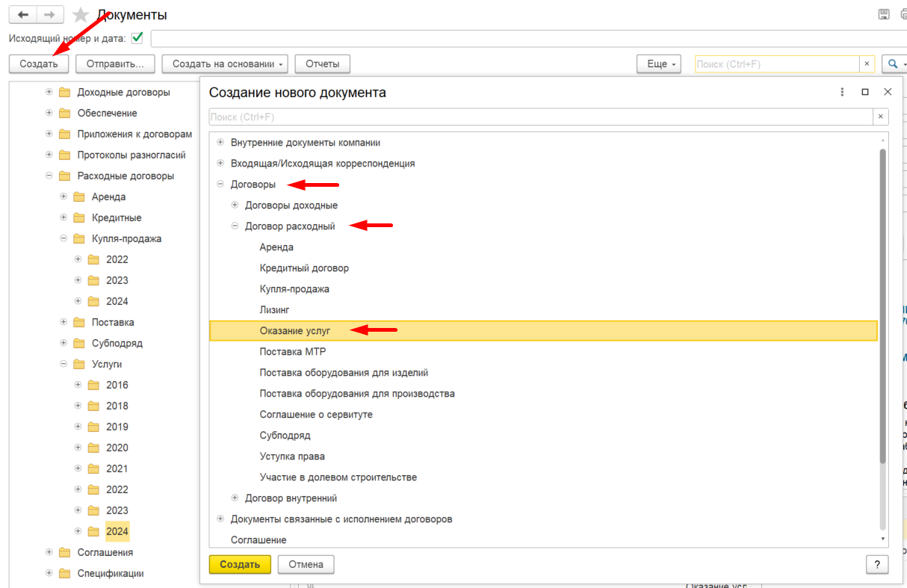
Task: Toggle the Исходящий номер и дата checkbox
Action: click(x=137, y=37)
